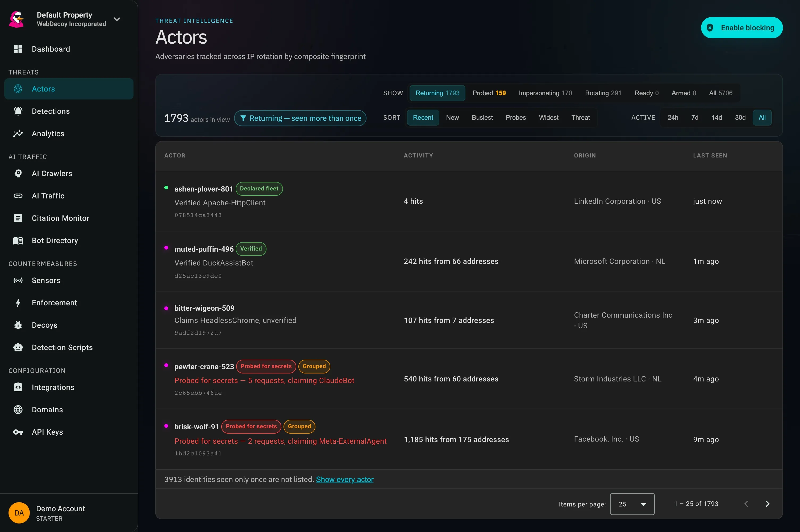Set active range to 30d
This screenshot has height=532, width=800.
(x=740, y=117)
